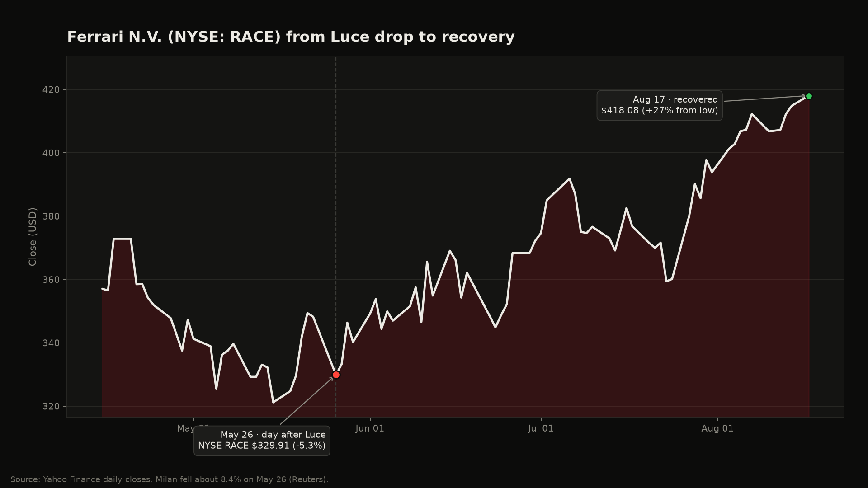
Task: Click the 380 y-axis tick label
Action: click(51, 216)
